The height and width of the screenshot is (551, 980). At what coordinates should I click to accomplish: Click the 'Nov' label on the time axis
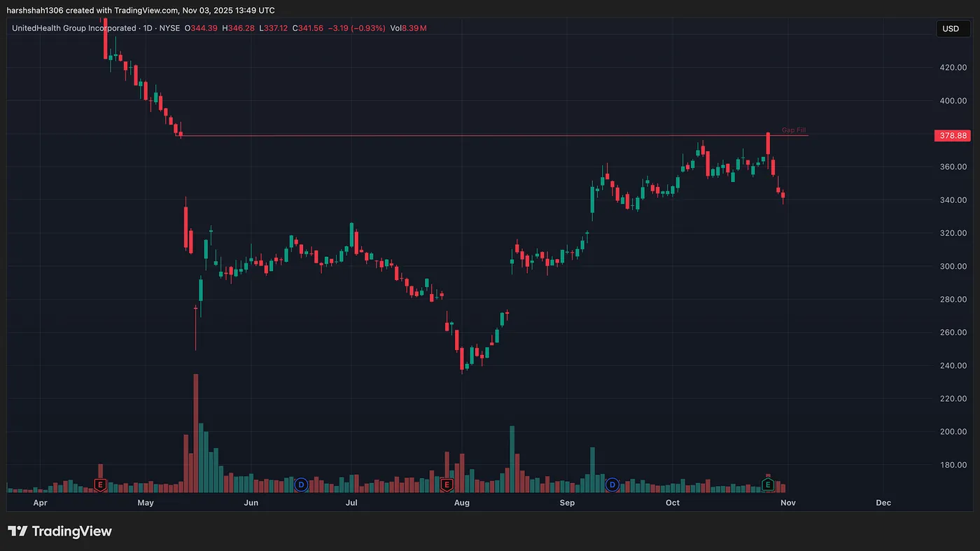[x=788, y=503]
